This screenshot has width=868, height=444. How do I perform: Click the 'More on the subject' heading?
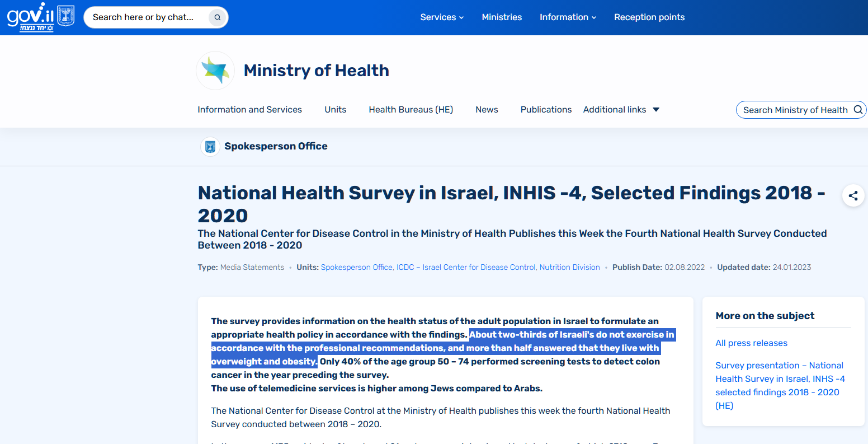coord(765,316)
